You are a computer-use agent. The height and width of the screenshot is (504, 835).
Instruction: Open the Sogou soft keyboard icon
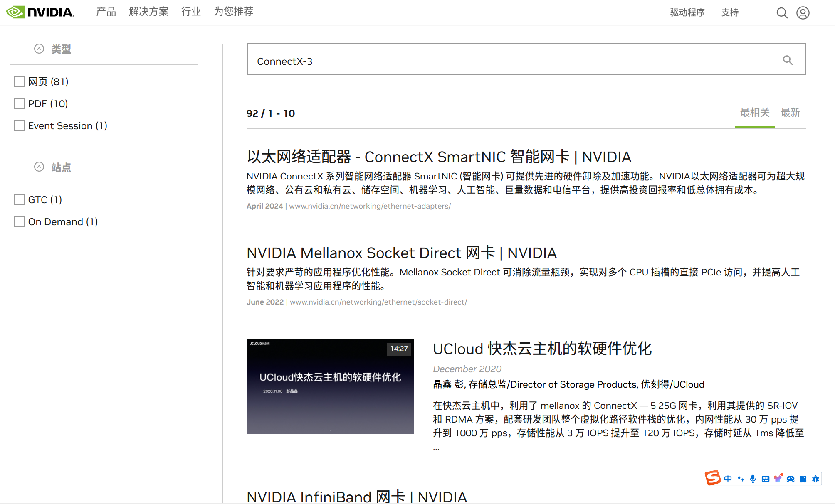(765, 479)
